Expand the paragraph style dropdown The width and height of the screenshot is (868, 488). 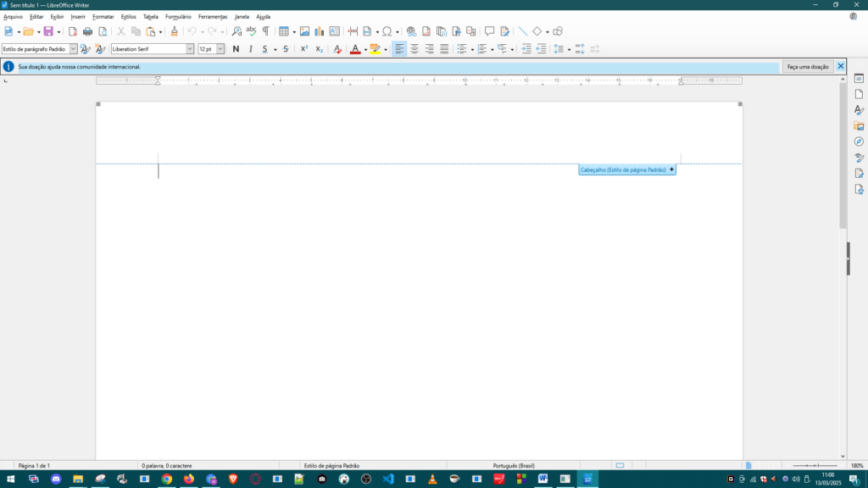(x=73, y=49)
